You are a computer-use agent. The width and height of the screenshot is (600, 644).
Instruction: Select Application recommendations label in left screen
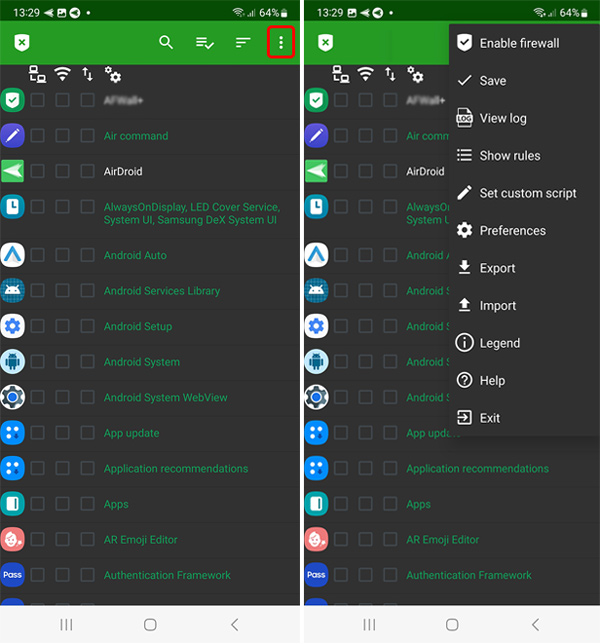click(176, 469)
